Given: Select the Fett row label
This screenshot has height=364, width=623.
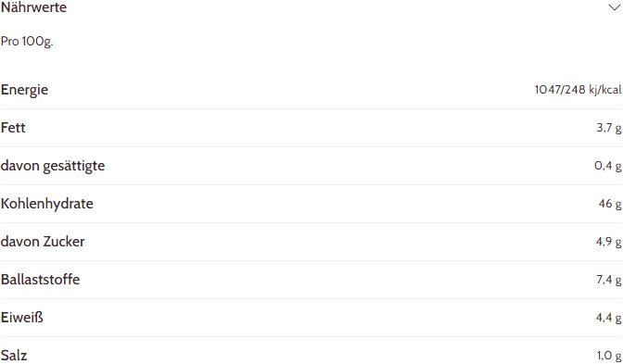Looking at the screenshot, I should [13, 128].
